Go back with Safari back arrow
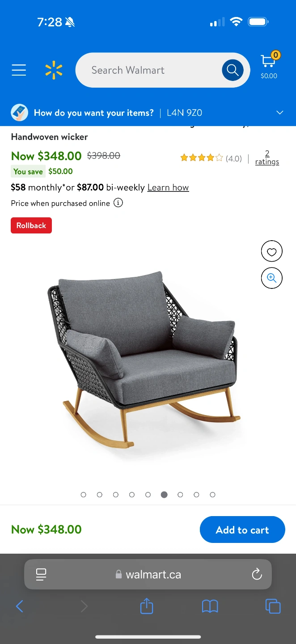This screenshot has width=296, height=644. (x=20, y=606)
